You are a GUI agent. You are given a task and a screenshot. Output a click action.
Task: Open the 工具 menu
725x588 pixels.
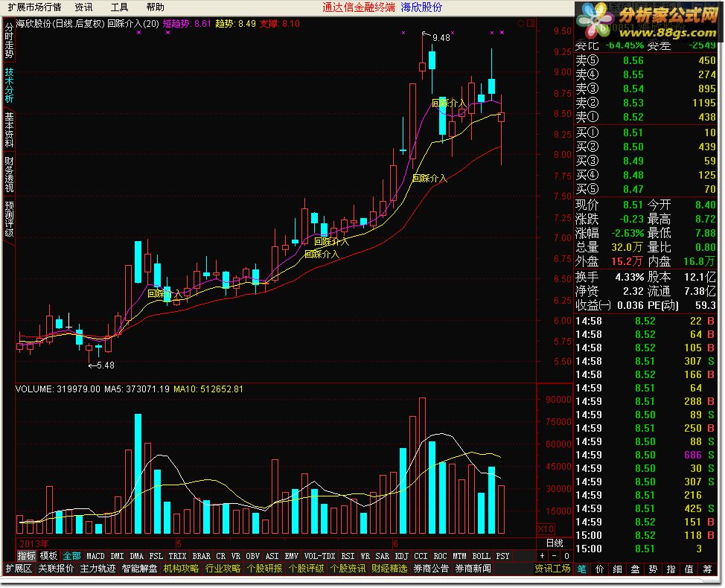pos(119,7)
